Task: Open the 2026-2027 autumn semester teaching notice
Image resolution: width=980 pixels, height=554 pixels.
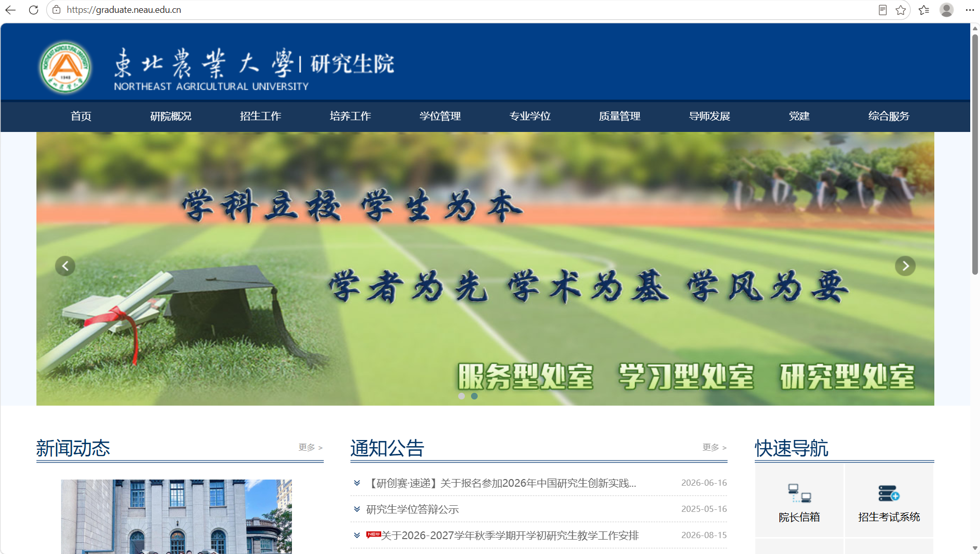Action: (510, 536)
